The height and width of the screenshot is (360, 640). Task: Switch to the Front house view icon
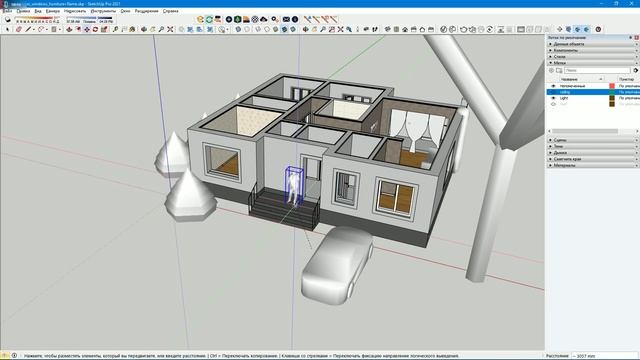(405, 29)
